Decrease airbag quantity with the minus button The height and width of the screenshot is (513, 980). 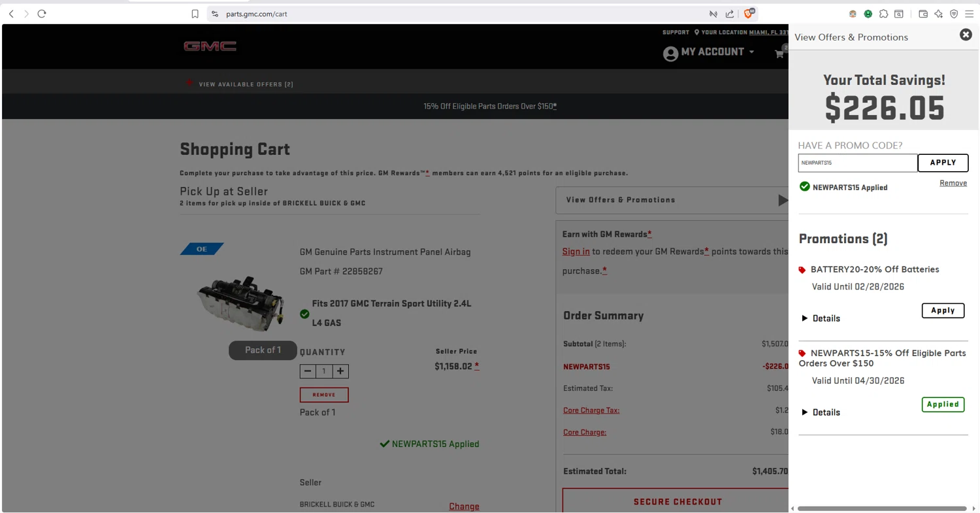[x=308, y=371]
